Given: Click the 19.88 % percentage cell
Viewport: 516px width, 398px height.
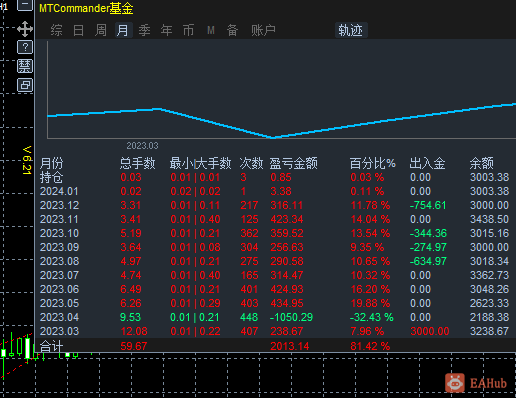Looking at the screenshot, I should click(x=370, y=303).
